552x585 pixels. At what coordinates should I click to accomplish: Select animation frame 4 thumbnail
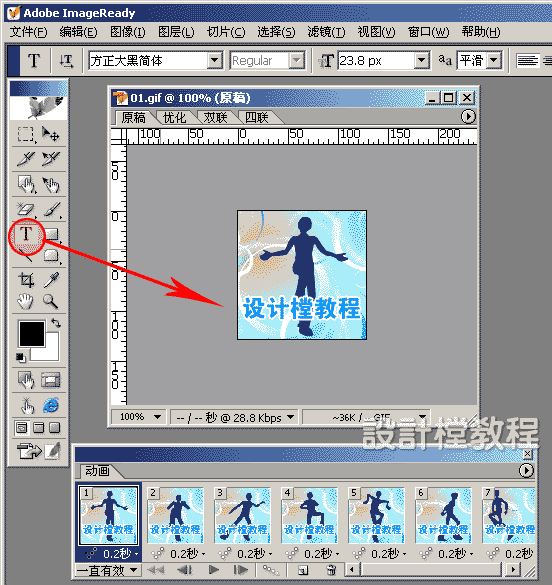pos(310,515)
